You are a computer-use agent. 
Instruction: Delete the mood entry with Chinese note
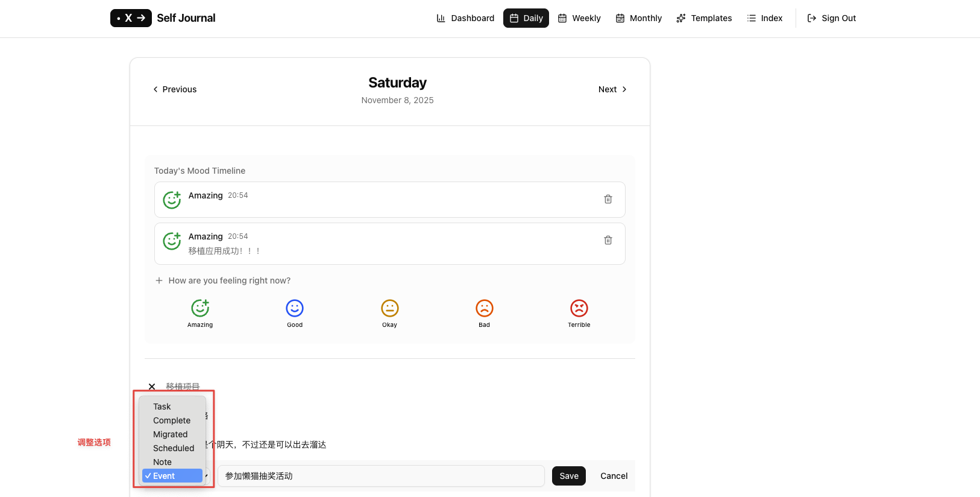[608, 240]
